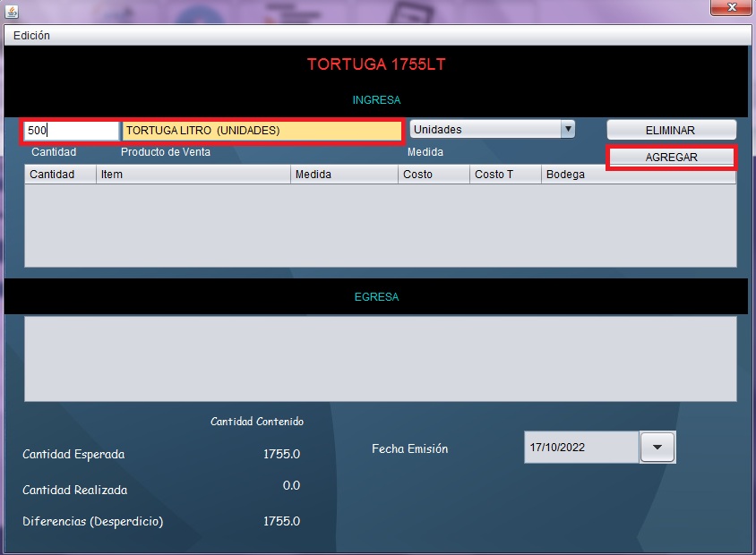756x555 pixels.
Task: Click the Fecha Emisión date field
Action: pos(580,448)
